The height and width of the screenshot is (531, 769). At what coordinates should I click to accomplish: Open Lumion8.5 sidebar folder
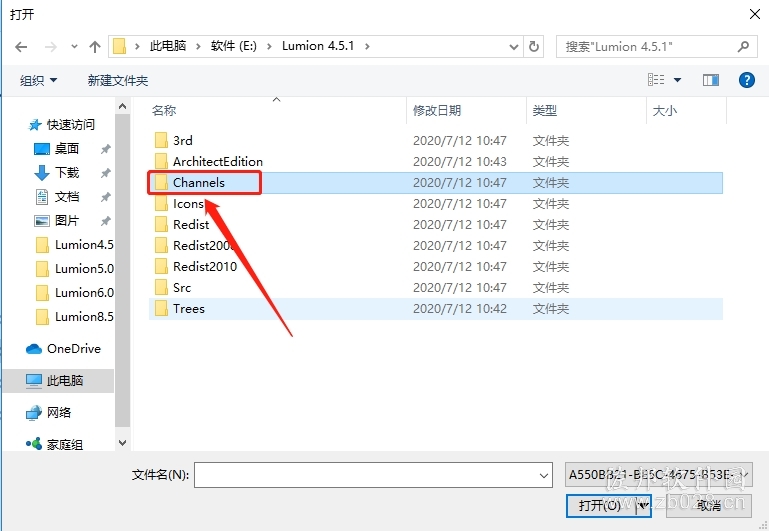tap(75, 317)
